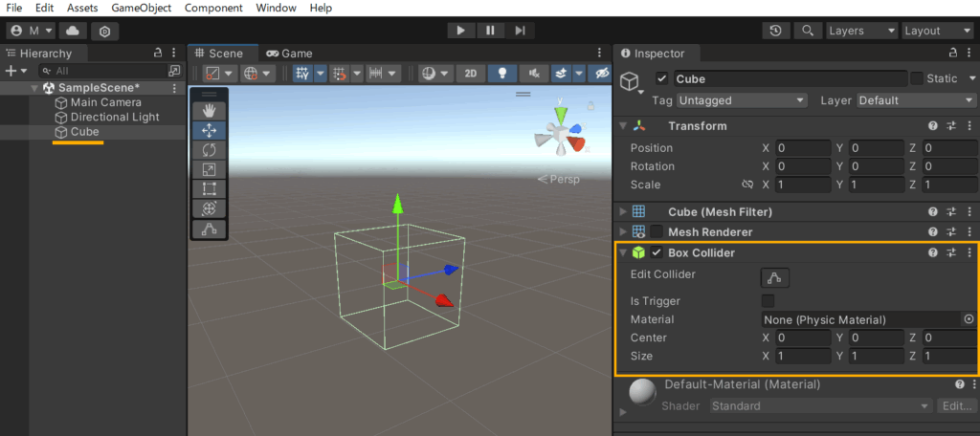Toggle scene lighting bulb button
The image size is (980, 436).
pos(501,74)
